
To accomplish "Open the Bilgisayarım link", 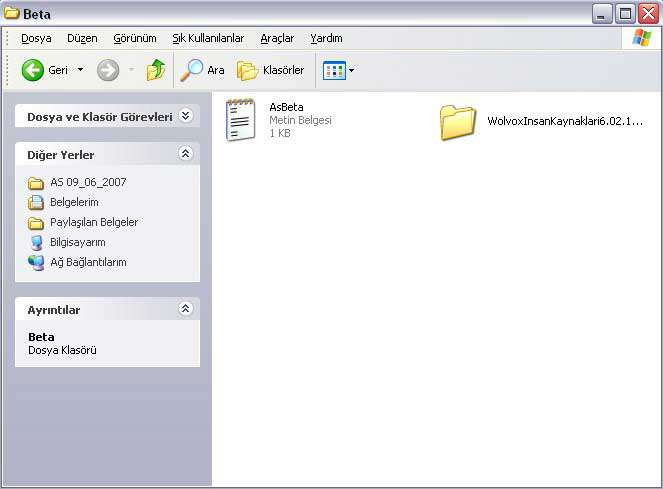I will pyautogui.click(x=77, y=242).
